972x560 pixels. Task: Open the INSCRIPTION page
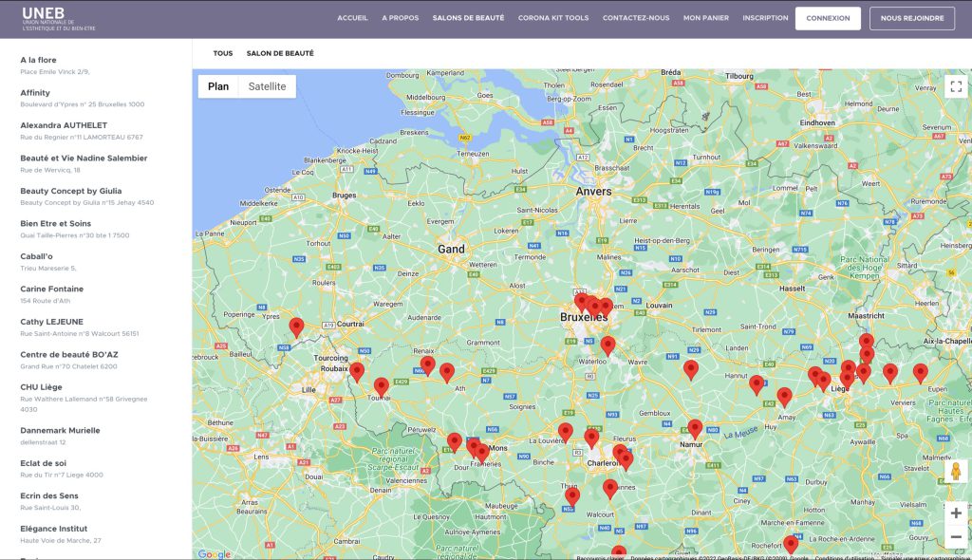click(x=766, y=18)
